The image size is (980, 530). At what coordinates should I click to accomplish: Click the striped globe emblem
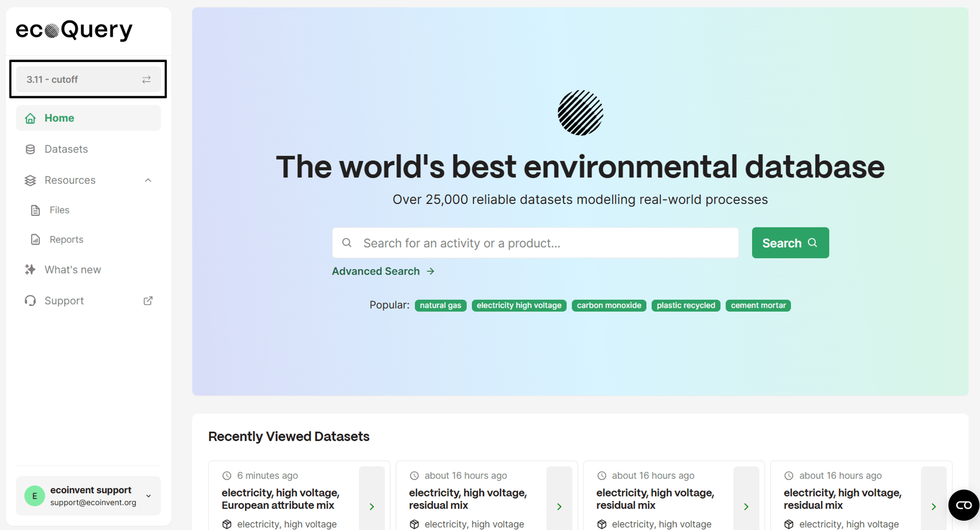pyautogui.click(x=580, y=113)
